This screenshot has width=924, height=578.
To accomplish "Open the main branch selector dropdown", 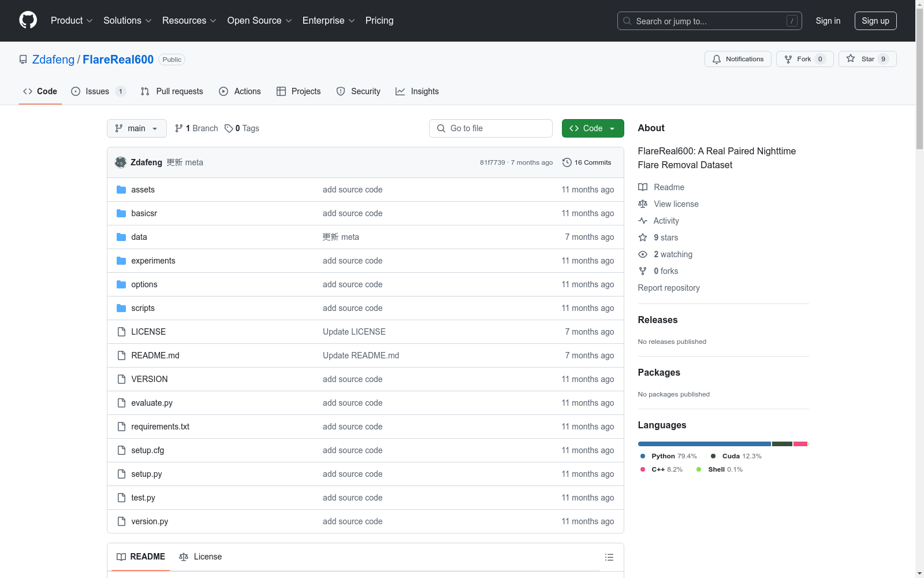I will [x=137, y=128].
